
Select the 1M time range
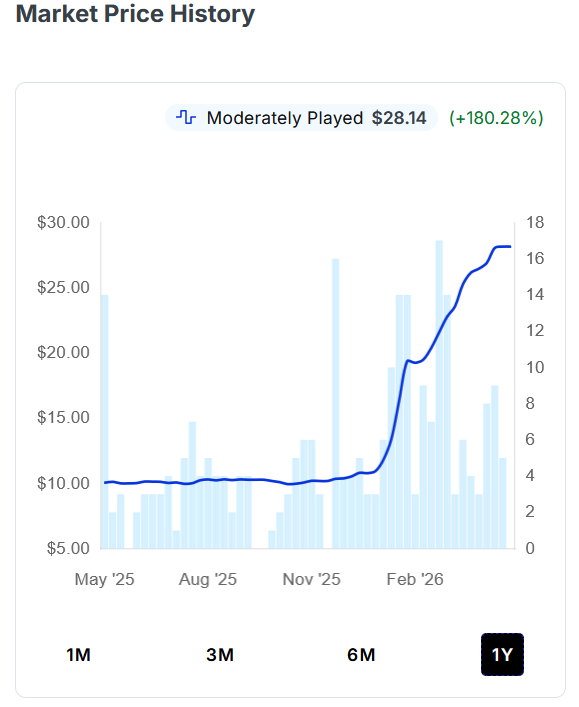[78, 655]
